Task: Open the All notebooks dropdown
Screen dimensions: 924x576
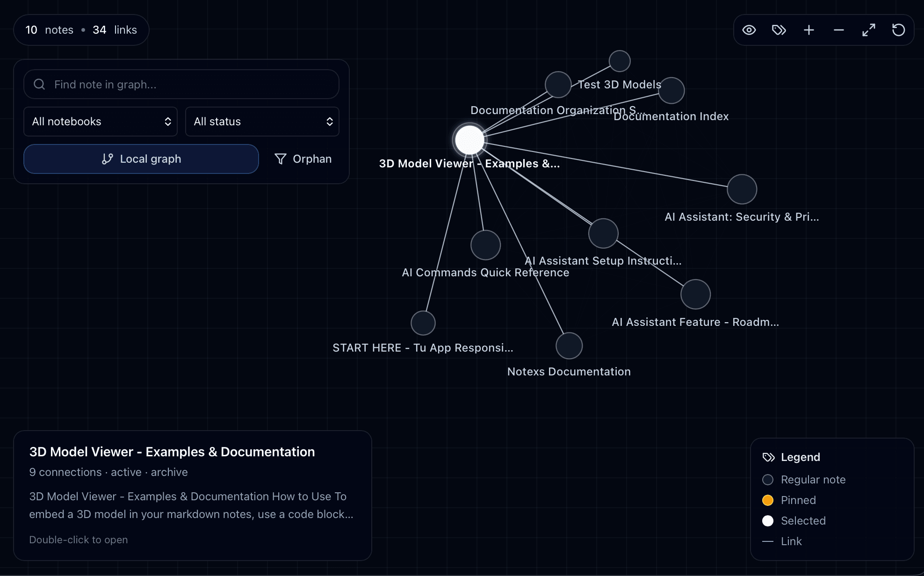Action: coord(101,122)
